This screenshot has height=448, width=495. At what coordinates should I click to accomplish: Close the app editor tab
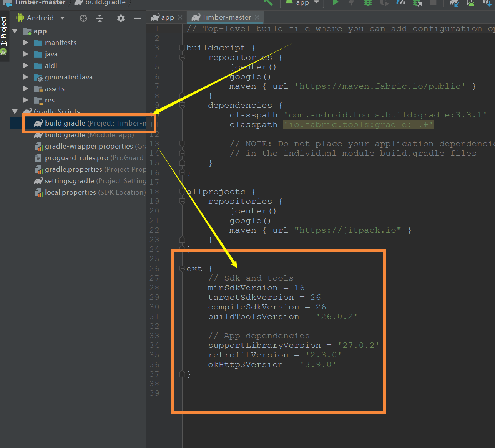coord(180,18)
